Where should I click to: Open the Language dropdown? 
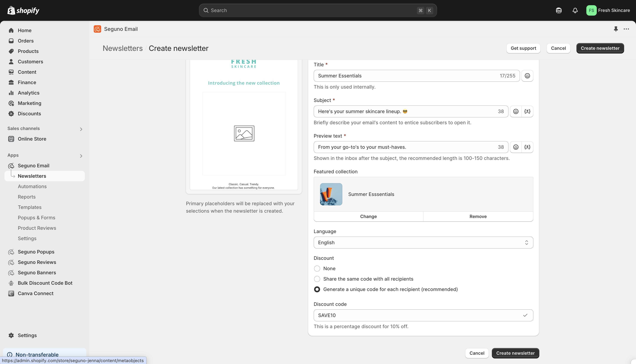coord(423,243)
